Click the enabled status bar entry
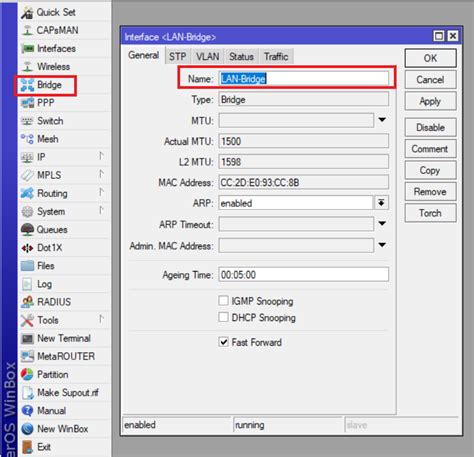Screen dimensions: 474x457 pyautogui.click(x=177, y=425)
